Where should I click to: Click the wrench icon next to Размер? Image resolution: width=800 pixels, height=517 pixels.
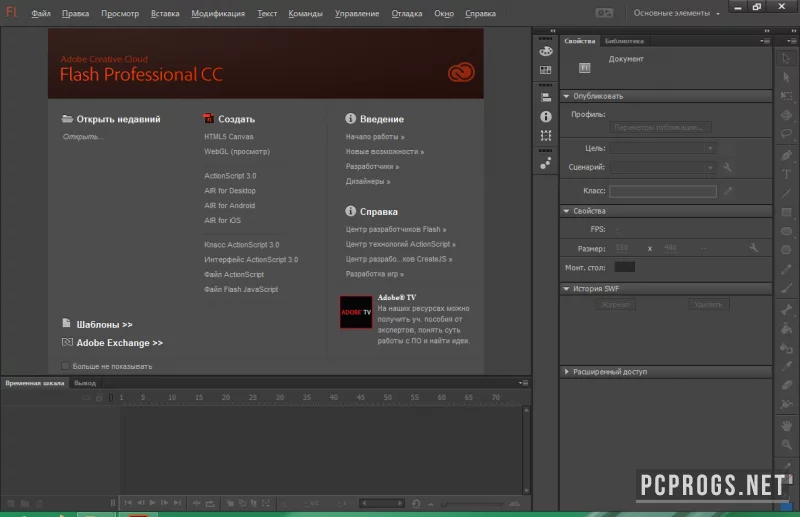[x=753, y=248]
